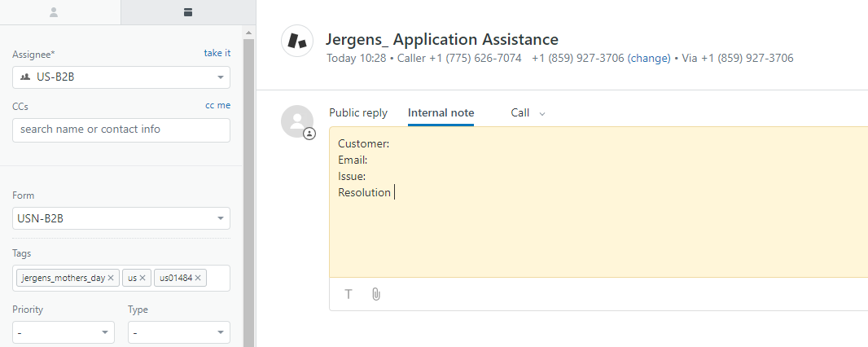Attach a file with paperclip icon
Viewport: 868px width, 347px height.
coord(375,294)
